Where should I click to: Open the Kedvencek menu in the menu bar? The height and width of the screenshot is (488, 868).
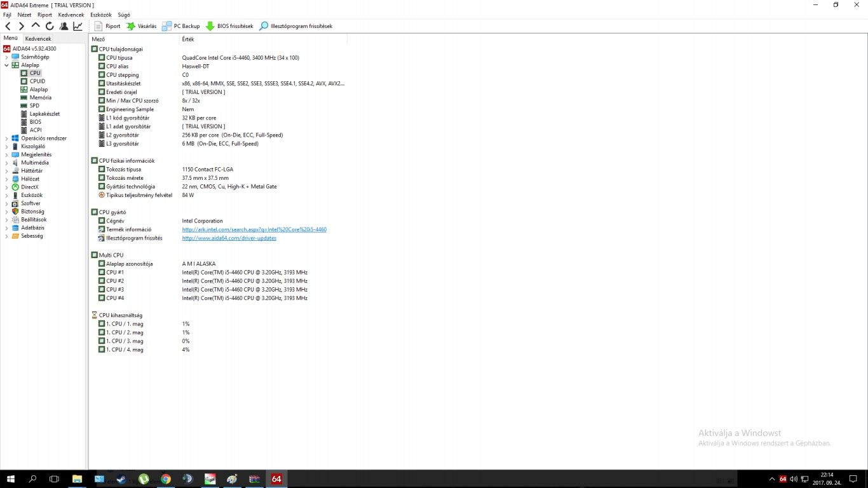coord(71,15)
